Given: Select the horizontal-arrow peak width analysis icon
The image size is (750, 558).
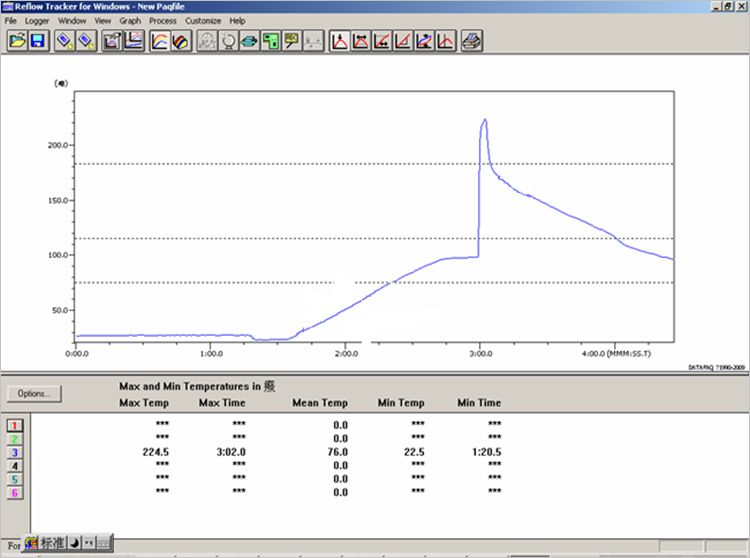Looking at the screenshot, I should coord(360,41).
